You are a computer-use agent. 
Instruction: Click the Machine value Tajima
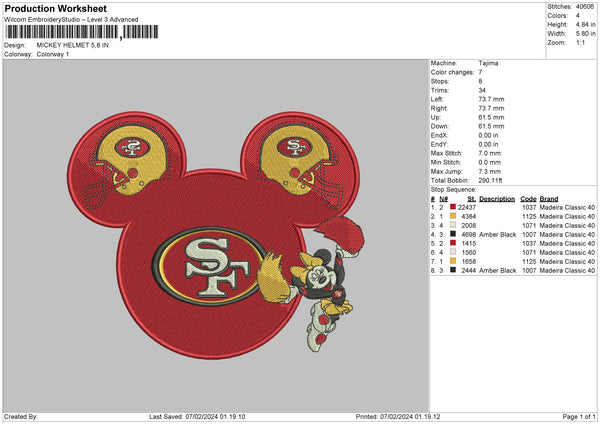tap(488, 63)
